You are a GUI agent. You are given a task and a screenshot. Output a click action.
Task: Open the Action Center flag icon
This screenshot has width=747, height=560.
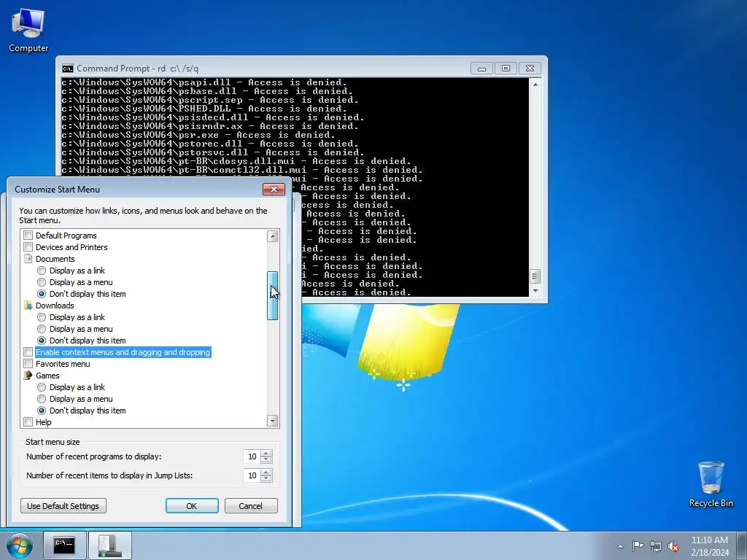638,546
